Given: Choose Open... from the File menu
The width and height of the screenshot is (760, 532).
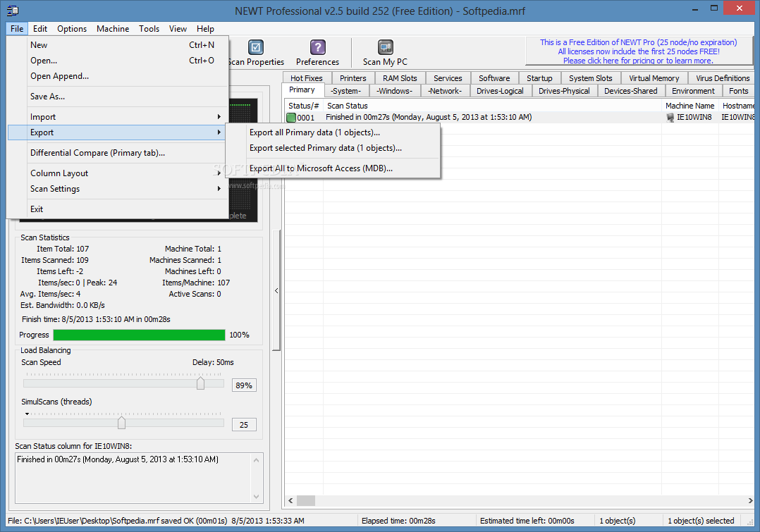Looking at the screenshot, I should tap(117, 61).
